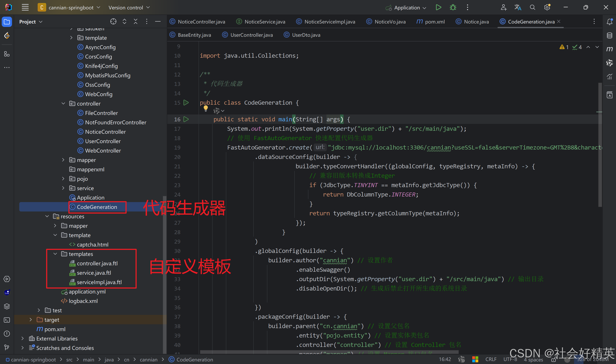Open the Database tool window
This screenshot has height=364, width=616.
(609, 35)
